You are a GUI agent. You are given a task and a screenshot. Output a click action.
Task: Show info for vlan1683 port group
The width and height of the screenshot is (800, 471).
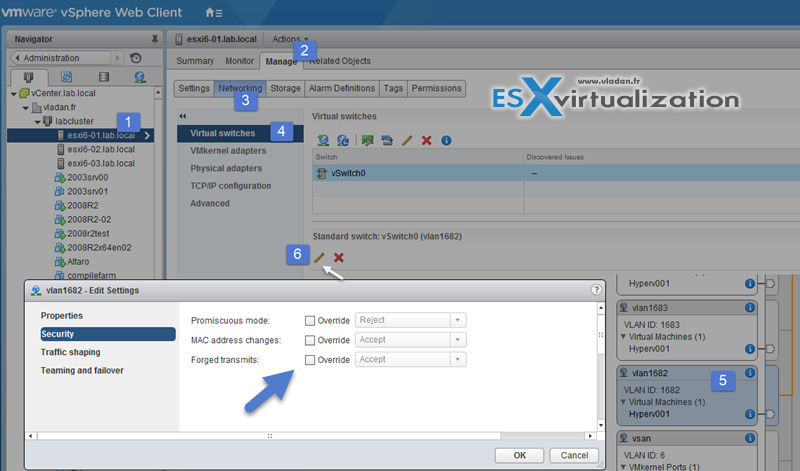[749, 308]
